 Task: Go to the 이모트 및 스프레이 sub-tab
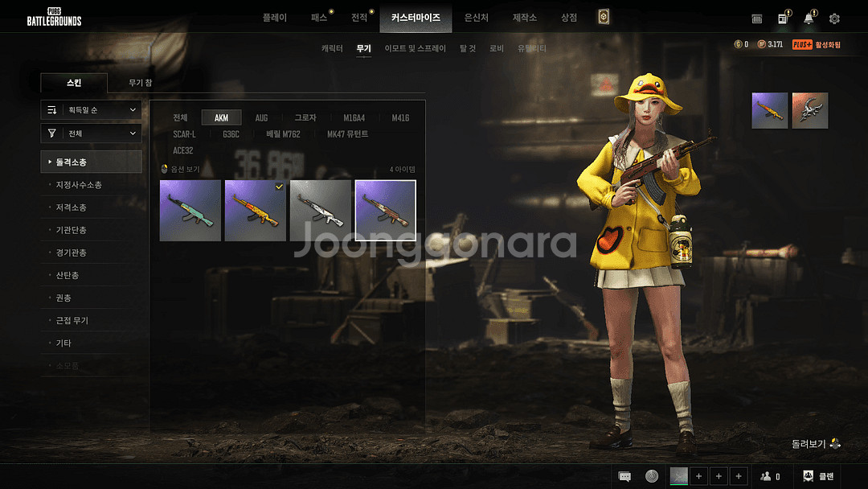(416, 49)
